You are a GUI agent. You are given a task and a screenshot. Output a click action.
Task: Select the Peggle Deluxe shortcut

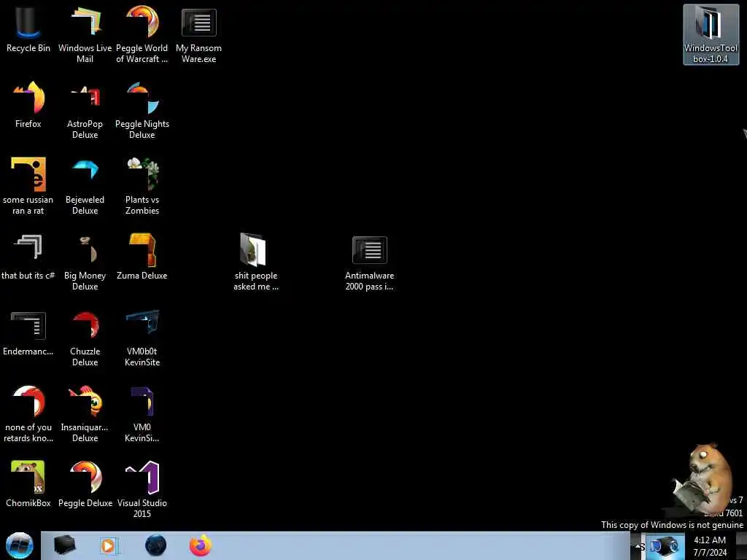[x=85, y=484]
